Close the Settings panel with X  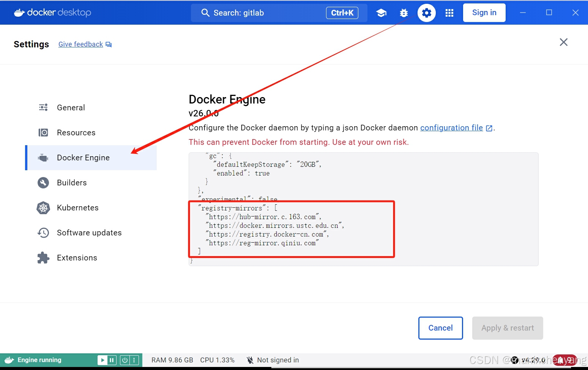tap(563, 42)
